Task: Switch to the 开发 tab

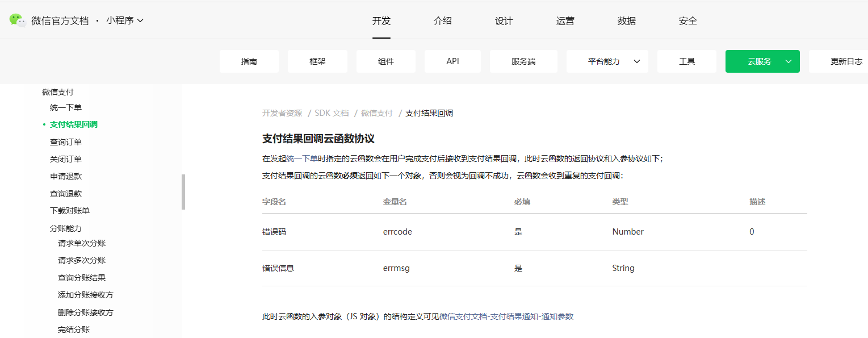Action: pyautogui.click(x=381, y=21)
